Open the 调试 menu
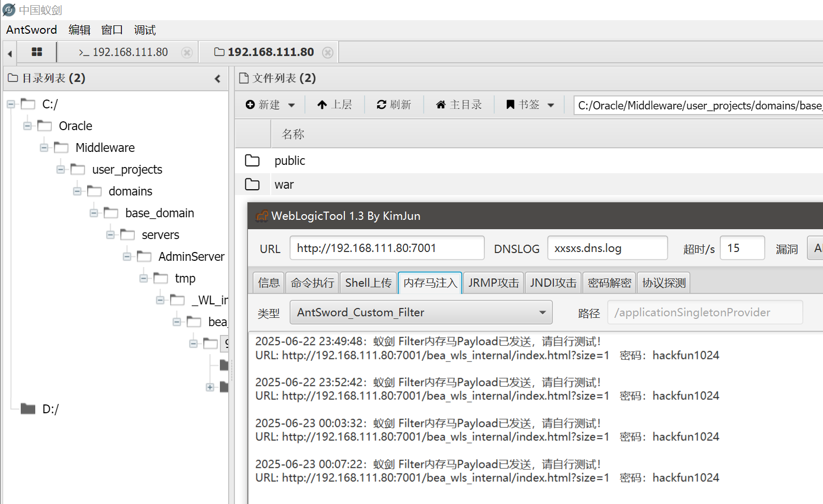 point(145,30)
